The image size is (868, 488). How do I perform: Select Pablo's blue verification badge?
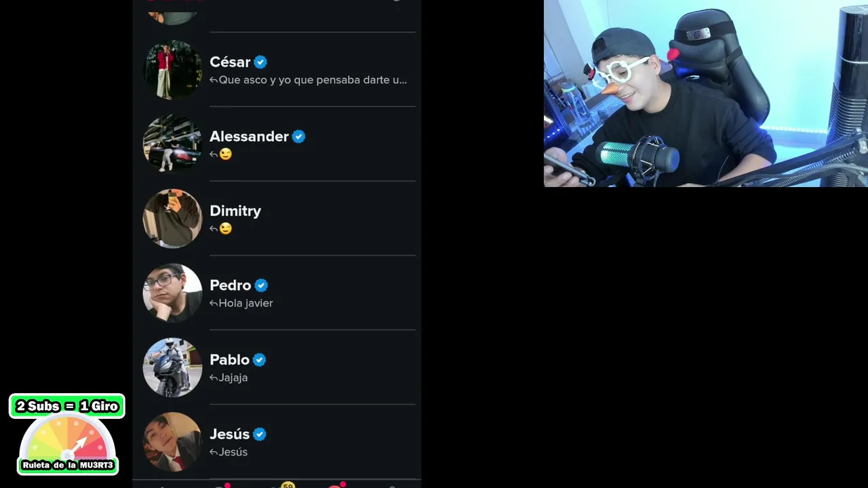point(259,361)
